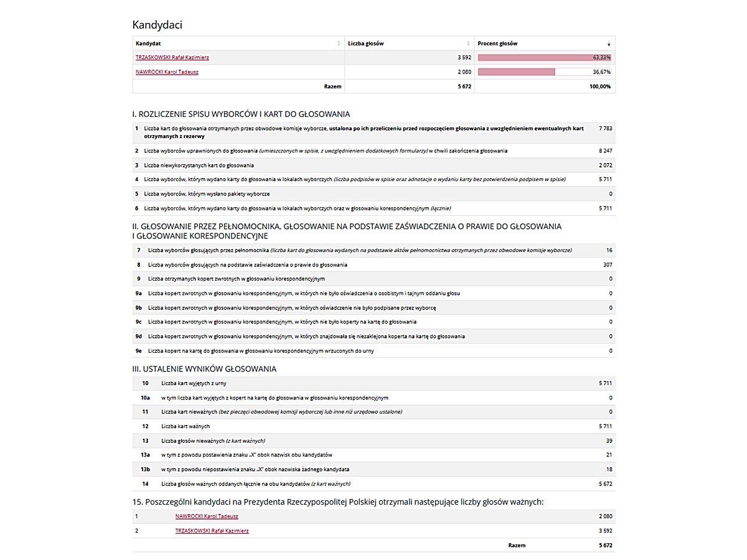Click the Liczba głosów column header
The width and height of the screenshot is (747, 560).
366,44
